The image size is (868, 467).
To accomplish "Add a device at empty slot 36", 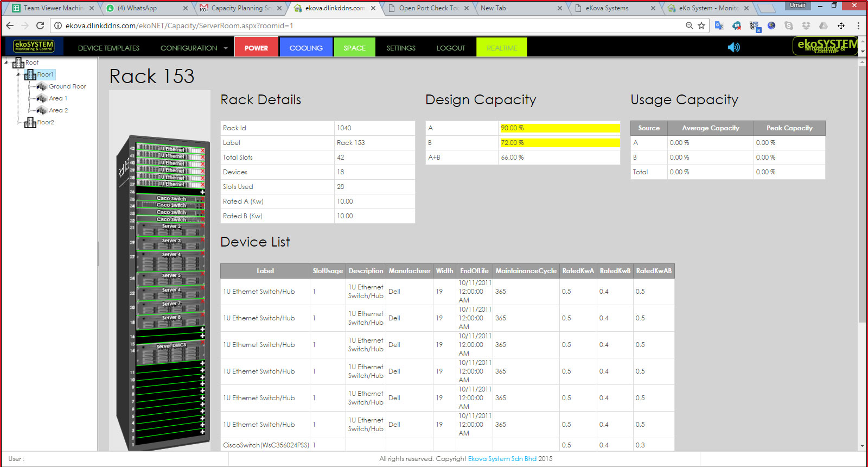I will point(202,192).
